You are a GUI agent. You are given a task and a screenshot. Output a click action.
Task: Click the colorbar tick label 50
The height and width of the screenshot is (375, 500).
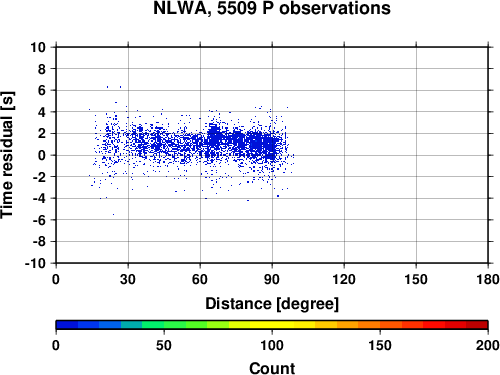pos(164,345)
